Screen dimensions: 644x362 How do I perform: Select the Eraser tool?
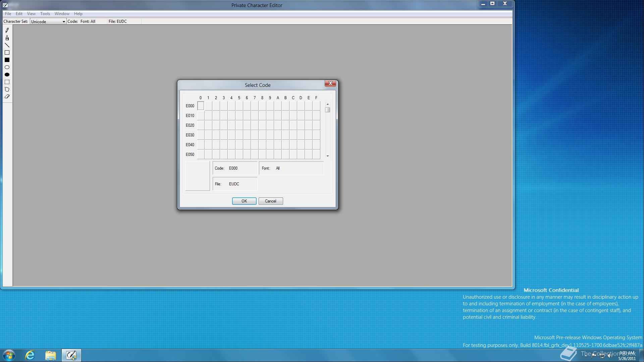click(x=7, y=97)
